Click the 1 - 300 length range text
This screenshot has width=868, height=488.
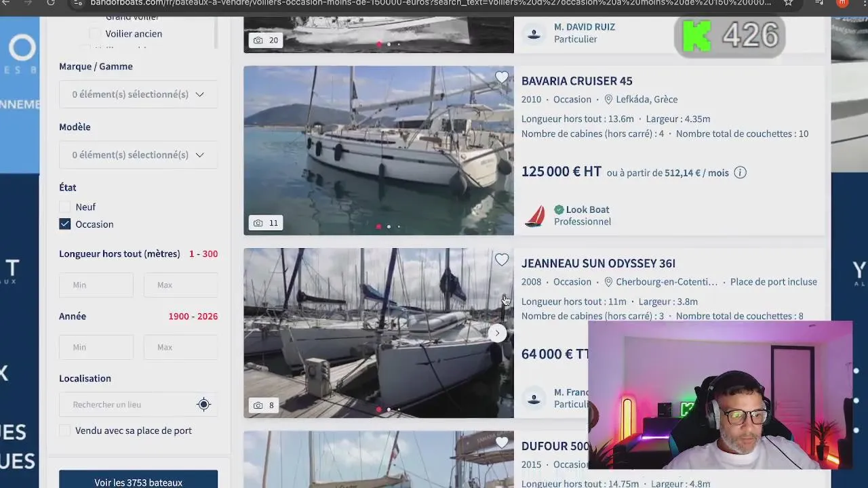(x=203, y=254)
